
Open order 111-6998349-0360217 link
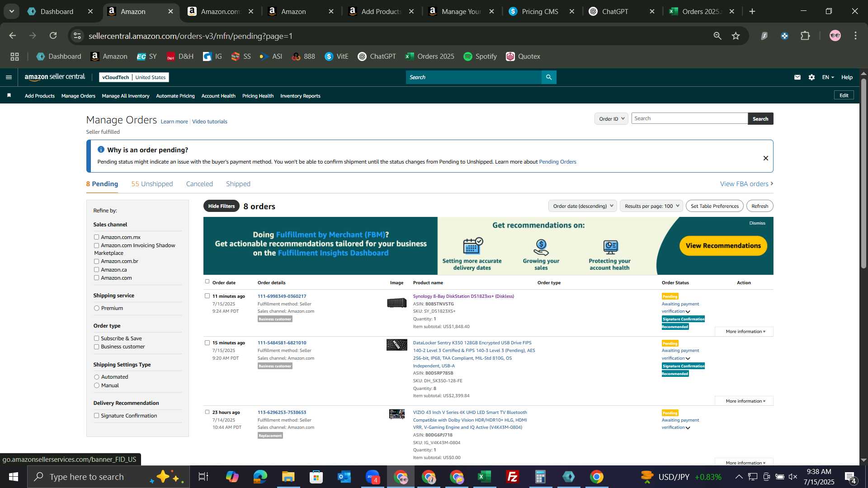[282, 296]
